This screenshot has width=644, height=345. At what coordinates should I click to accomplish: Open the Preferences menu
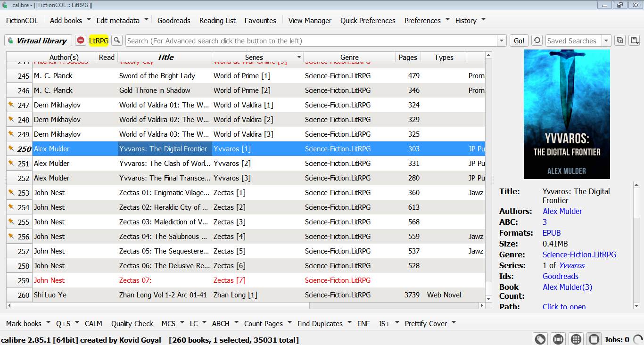422,20
